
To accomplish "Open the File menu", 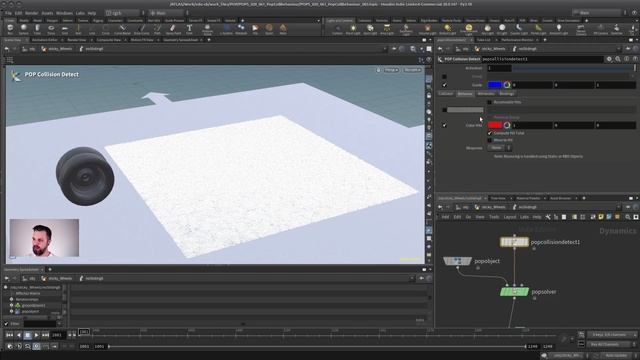I will click(8, 13).
